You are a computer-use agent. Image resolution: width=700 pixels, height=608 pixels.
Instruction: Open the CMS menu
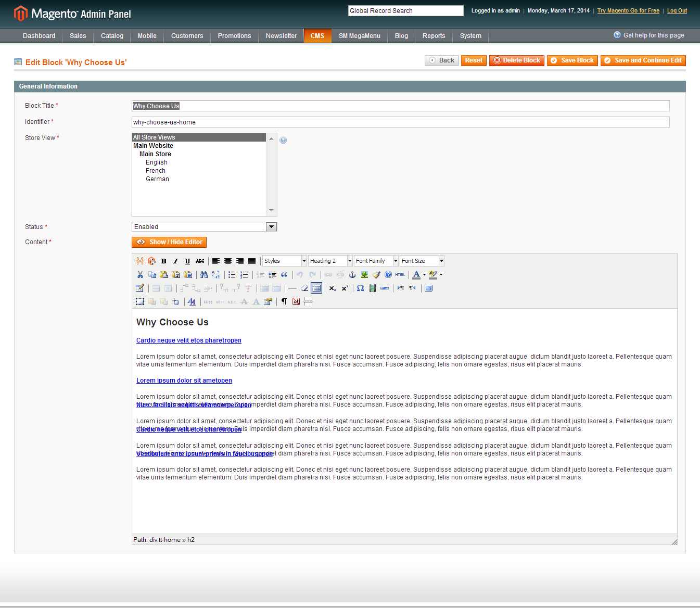pyautogui.click(x=317, y=36)
